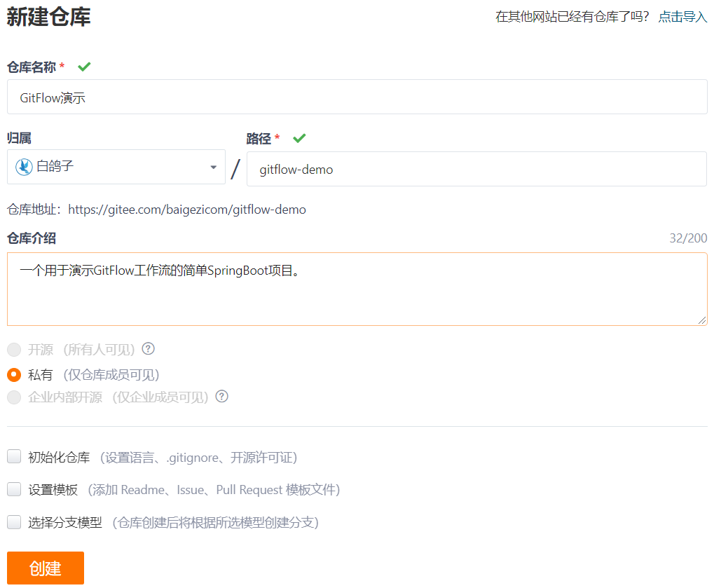
Task: Select the 私有 (仅仓库成员可见) radio option
Action: [x=14, y=375]
